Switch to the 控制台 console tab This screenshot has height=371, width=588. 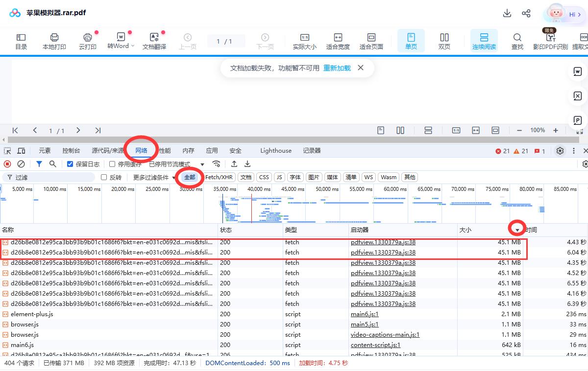coord(71,151)
